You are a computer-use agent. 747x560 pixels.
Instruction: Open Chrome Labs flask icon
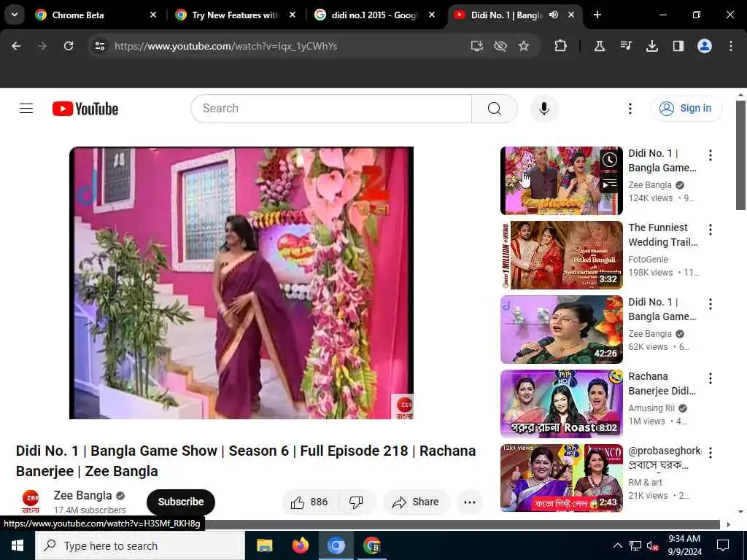click(x=600, y=46)
